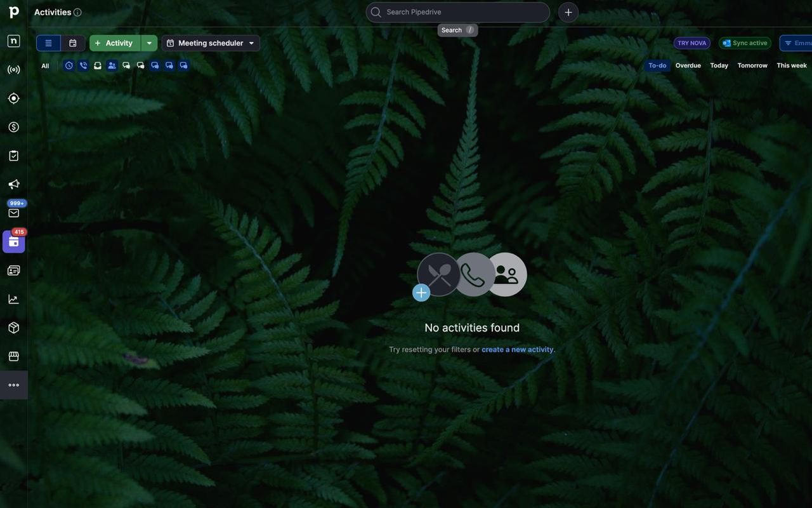Click the Sync active status badge
Image resolution: width=812 pixels, height=508 pixels.
745,43
